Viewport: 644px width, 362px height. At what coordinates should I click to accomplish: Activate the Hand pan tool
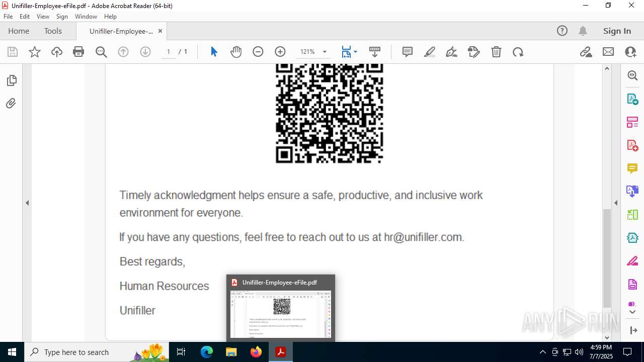[236, 52]
